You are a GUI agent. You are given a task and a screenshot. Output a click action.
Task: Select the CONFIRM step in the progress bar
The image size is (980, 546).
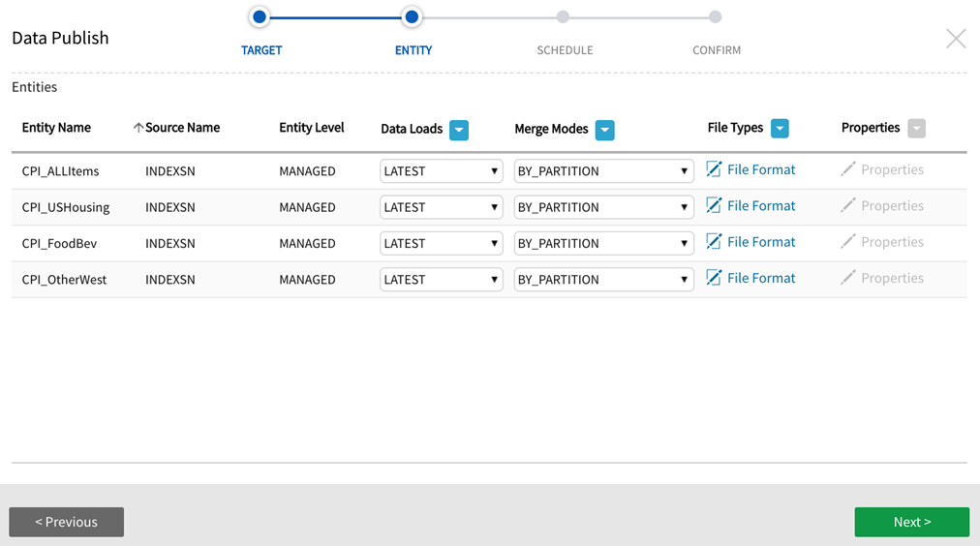click(715, 17)
